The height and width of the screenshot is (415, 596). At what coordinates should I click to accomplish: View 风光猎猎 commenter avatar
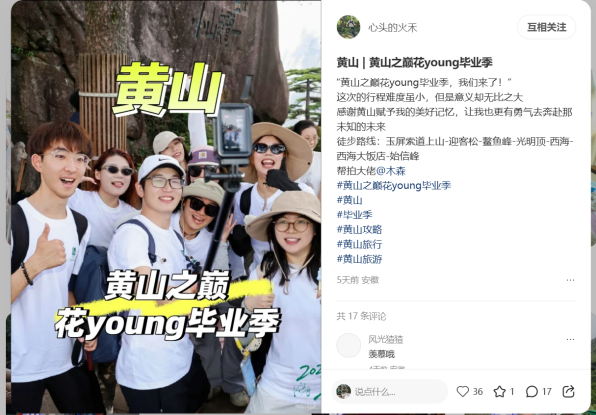point(349,345)
